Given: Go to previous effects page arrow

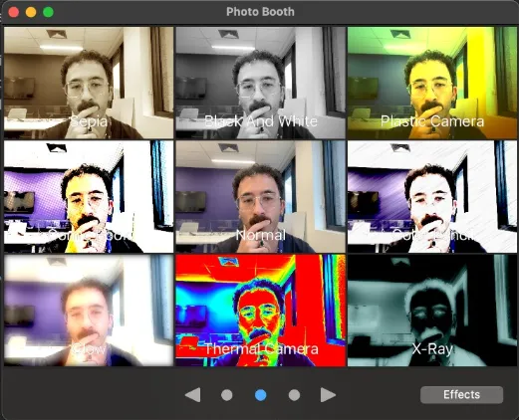Looking at the screenshot, I should click(192, 395).
